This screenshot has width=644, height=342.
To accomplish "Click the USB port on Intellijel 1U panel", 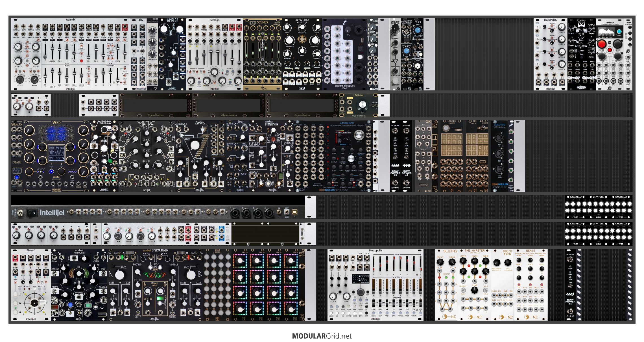I will [294, 212].
